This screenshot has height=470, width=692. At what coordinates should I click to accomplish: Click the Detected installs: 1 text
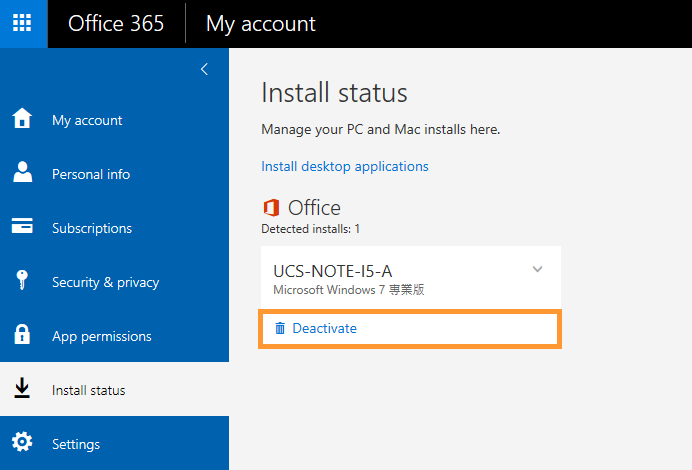click(310, 229)
